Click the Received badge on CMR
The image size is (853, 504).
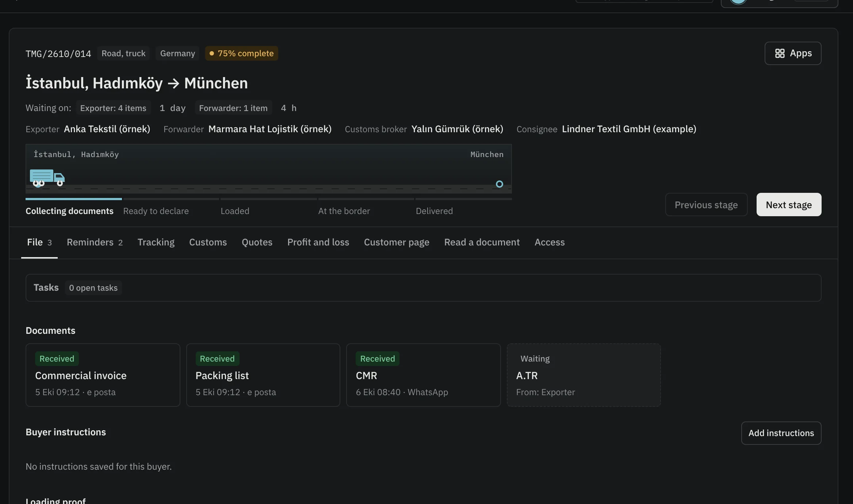[x=378, y=359]
